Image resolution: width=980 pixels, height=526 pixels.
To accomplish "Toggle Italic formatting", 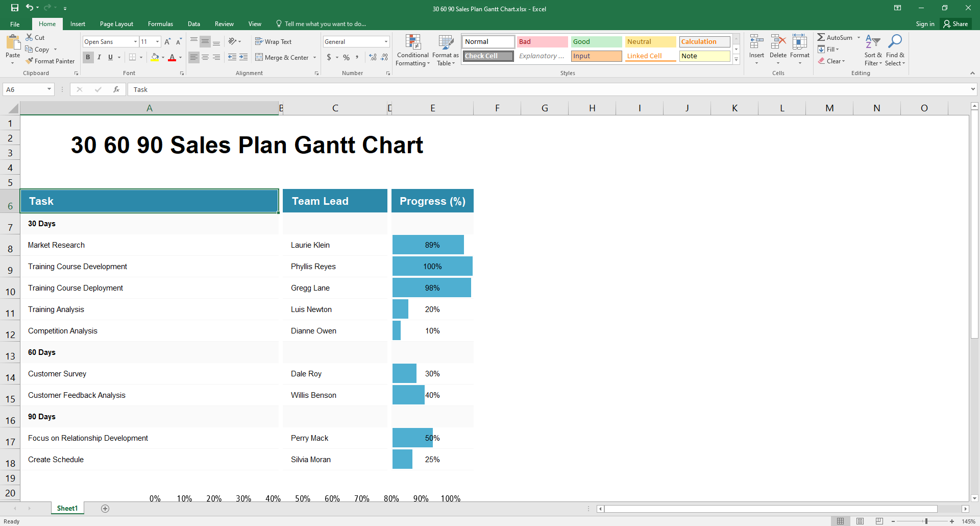I will pos(99,57).
